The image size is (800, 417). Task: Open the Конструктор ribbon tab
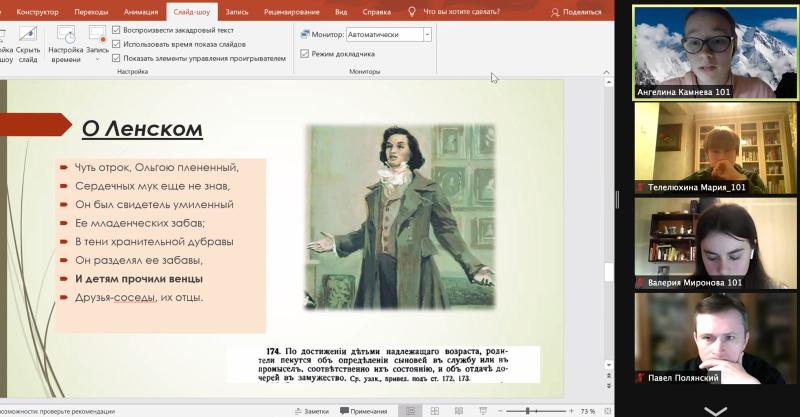37,12
